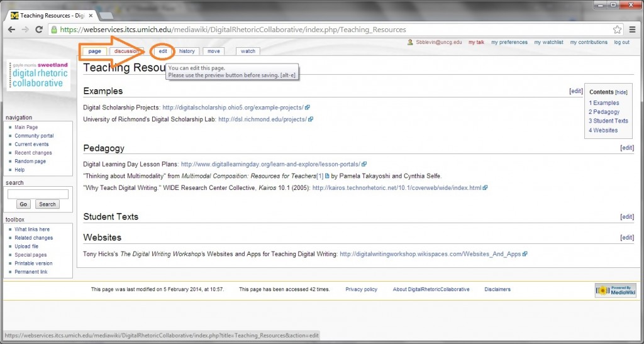Open my talk link
The height and width of the screenshot is (344, 644).
point(477,42)
